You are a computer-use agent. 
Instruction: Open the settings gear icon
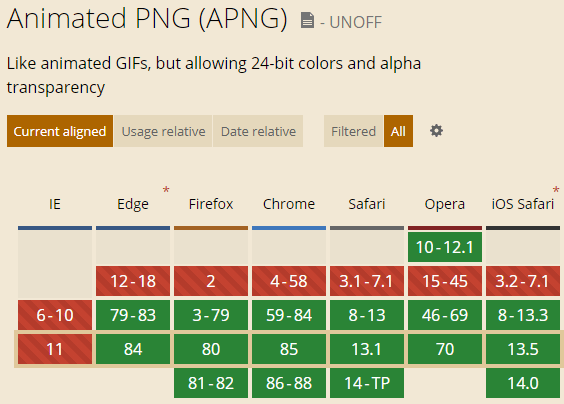(436, 131)
